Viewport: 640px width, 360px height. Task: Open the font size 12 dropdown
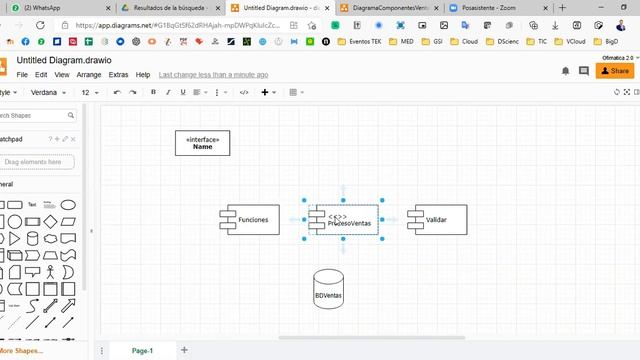tap(90, 93)
